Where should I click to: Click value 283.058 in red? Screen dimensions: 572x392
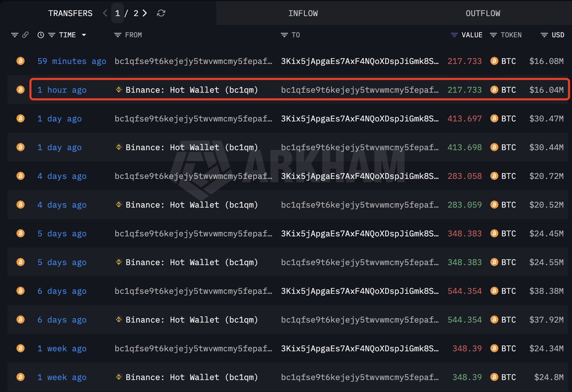point(464,176)
